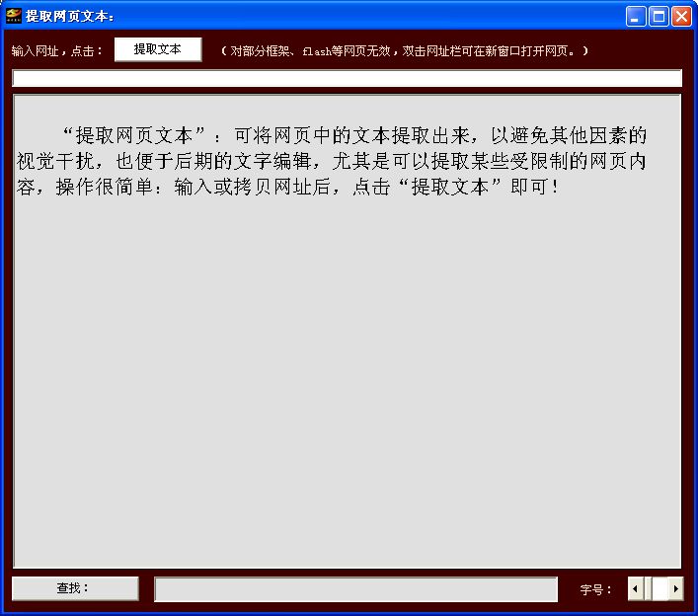
Task: Increase the 字号 font size with the right arrow
Action: [x=675, y=588]
